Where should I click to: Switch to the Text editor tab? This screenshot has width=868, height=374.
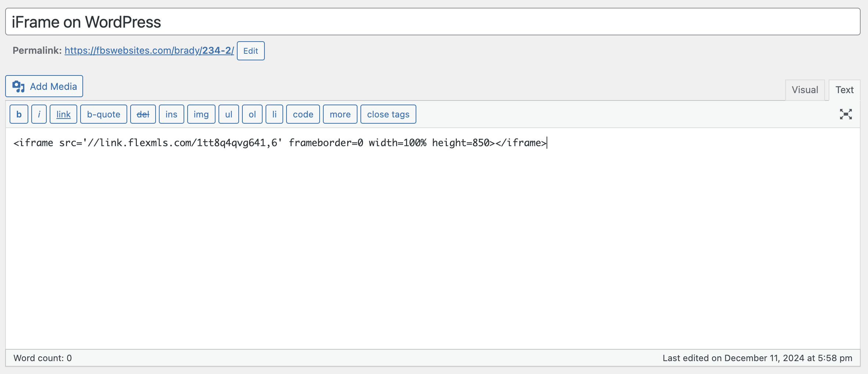[844, 90]
